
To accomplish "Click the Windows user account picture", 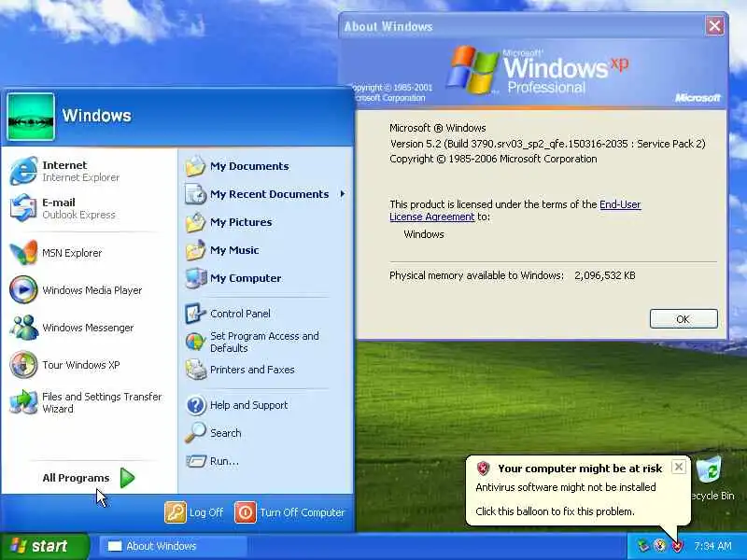I will 31,117.
